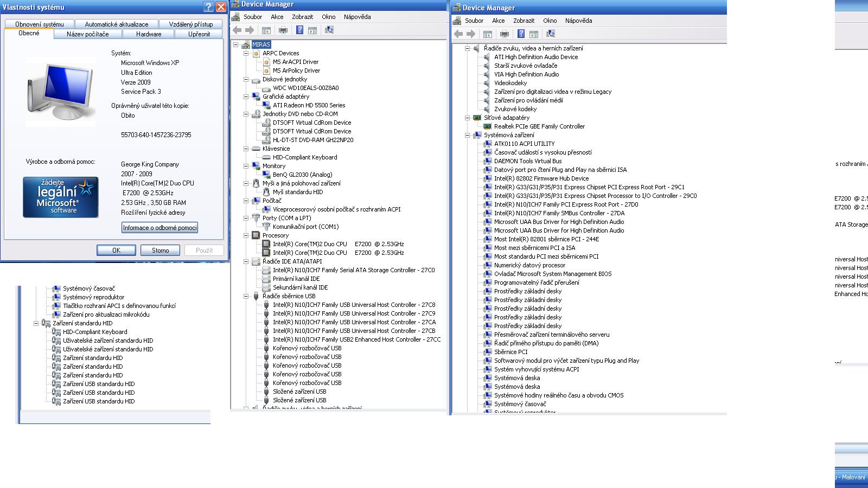Open the Automatické aktualizace tab

pos(117,24)
